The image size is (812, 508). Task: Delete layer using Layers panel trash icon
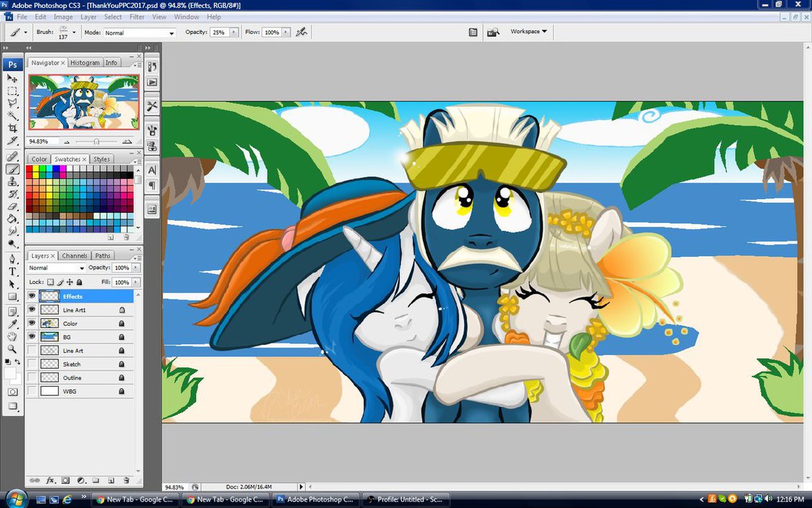[126, 480]
